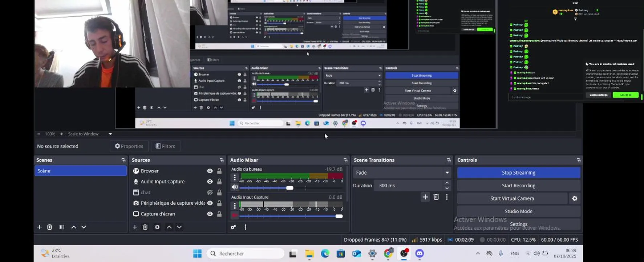
Task: Open transition properties three-dot menu
Action: coord(447,197)
